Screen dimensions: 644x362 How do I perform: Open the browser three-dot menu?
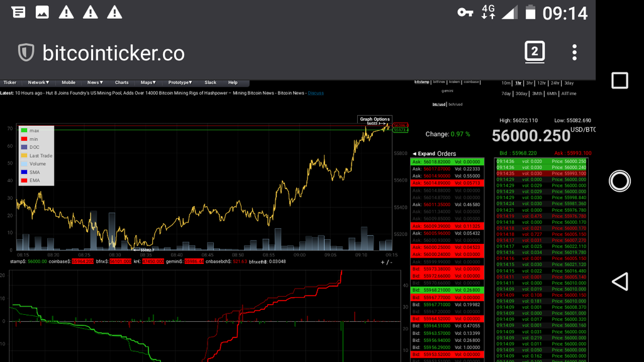574,53
